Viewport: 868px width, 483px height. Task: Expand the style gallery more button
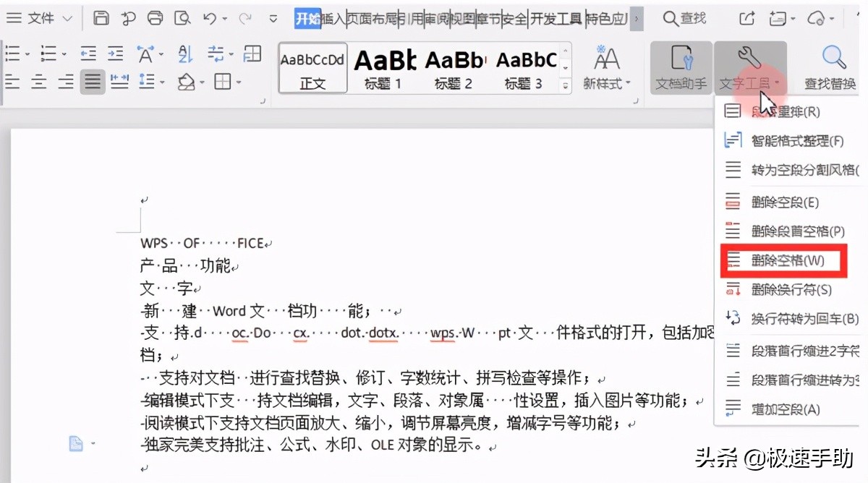pos(566,85)
